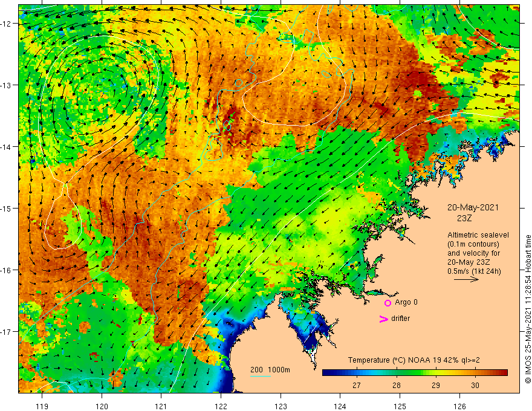
Task: Click the -15 latitude axis label
Action: 6,208
